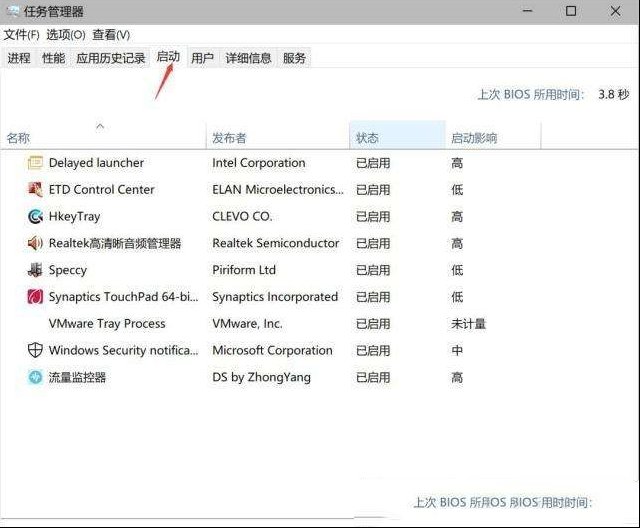Click the 流量监控器 app icon
The height and width of the screenshot is (528, 640).
(x=35, y=377)
